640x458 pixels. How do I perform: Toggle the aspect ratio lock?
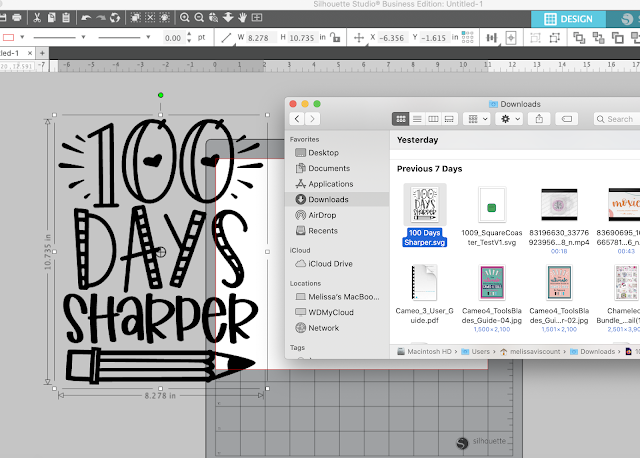coord(335,38)
